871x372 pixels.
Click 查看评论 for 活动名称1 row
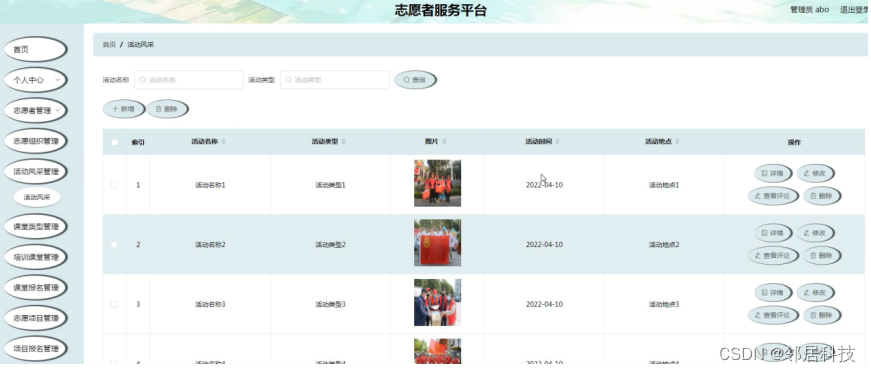773,195
